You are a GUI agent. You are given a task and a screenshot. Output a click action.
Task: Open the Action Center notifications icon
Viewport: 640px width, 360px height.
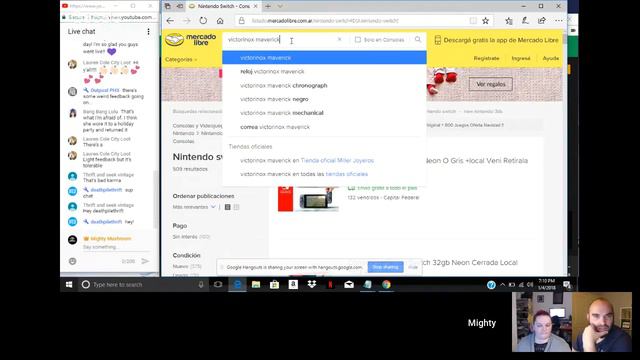click(567, 284)
